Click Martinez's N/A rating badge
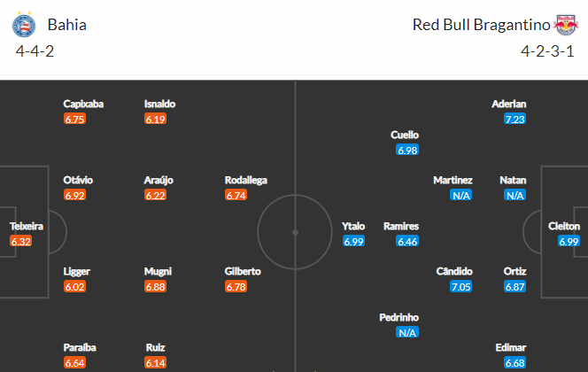This screenshot has height=372, width=588. pos(460,196)
